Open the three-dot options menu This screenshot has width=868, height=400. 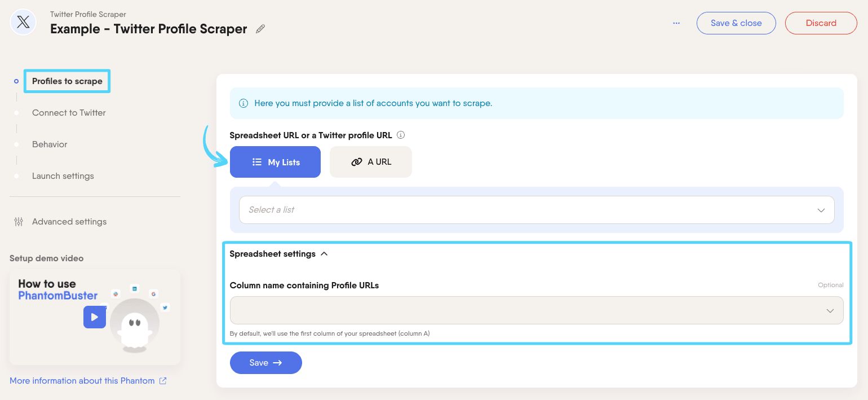[676, 23]
